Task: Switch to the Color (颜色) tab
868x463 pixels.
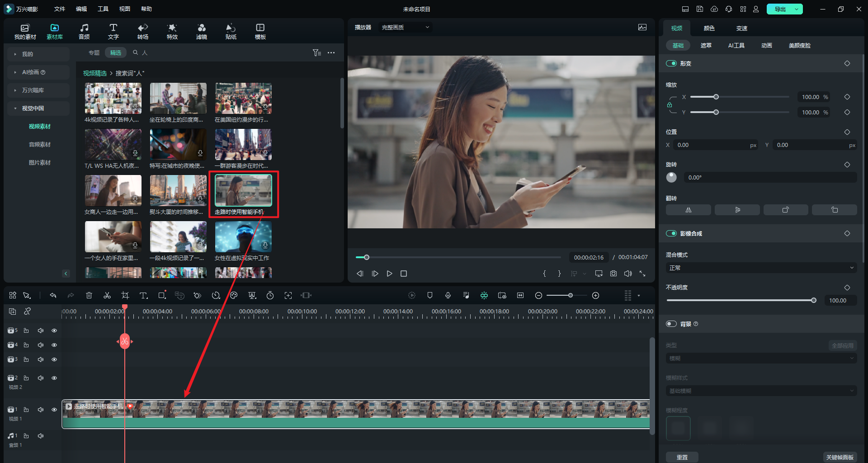Action: click(709, 28)
